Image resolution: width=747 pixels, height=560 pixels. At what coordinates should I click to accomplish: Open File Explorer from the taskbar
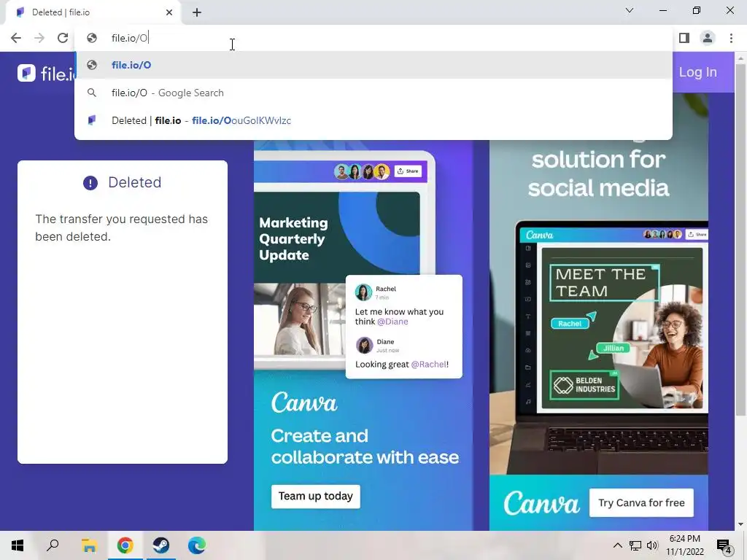click(89, 545)
